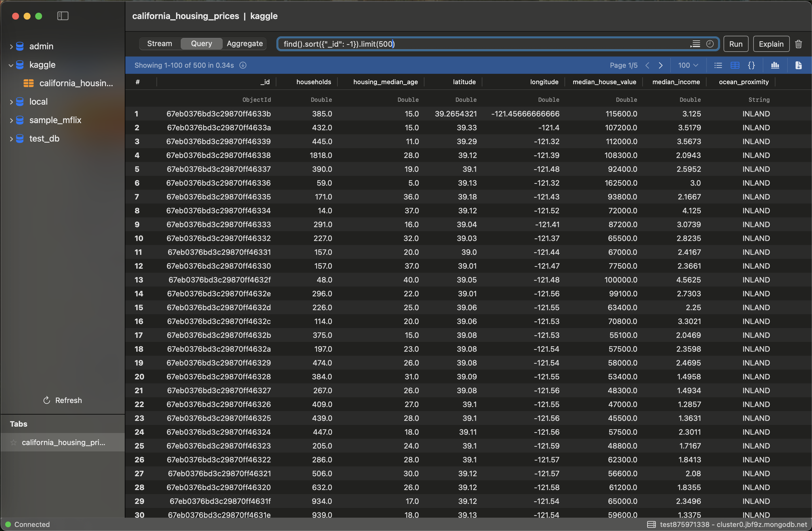Expand the sample_mflix database chevron
Screen dimensions: 812x531
[x=11, y=120]
